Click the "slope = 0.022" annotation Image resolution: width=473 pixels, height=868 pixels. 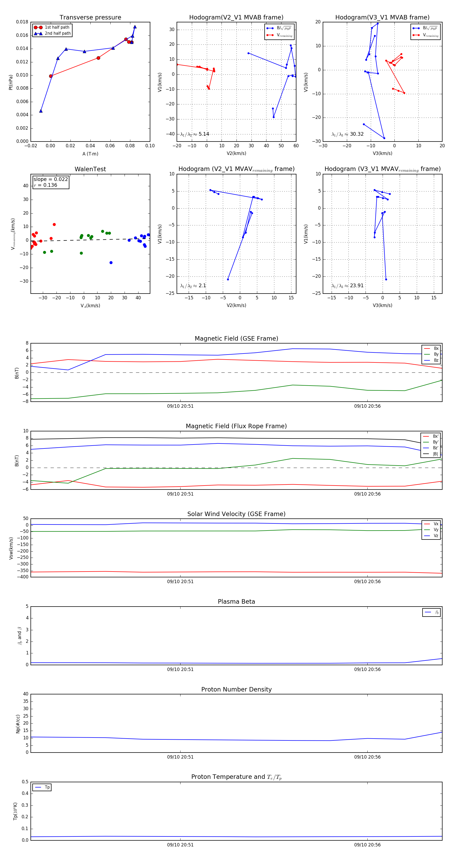[51, 179]
